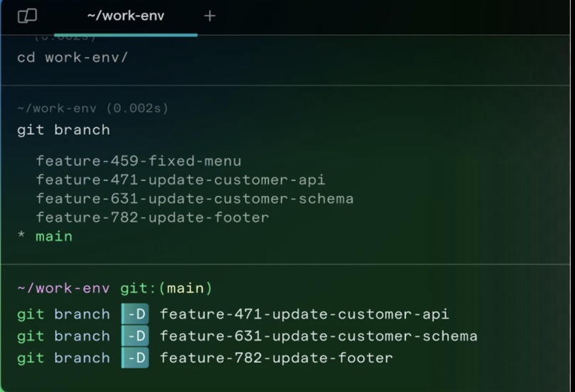The image size is (575, 392).
Task: Click the '~/work-env' path in the prompt
Action: click(x=63, y=289)
